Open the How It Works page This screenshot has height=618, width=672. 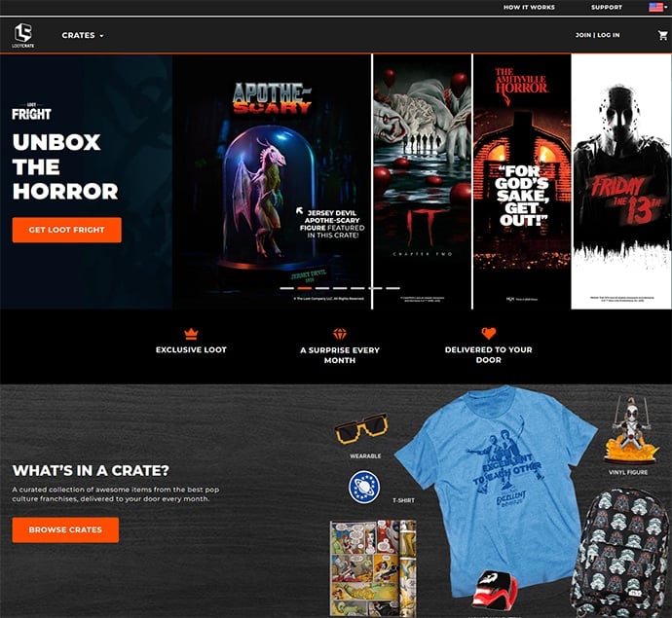[529, 7]
